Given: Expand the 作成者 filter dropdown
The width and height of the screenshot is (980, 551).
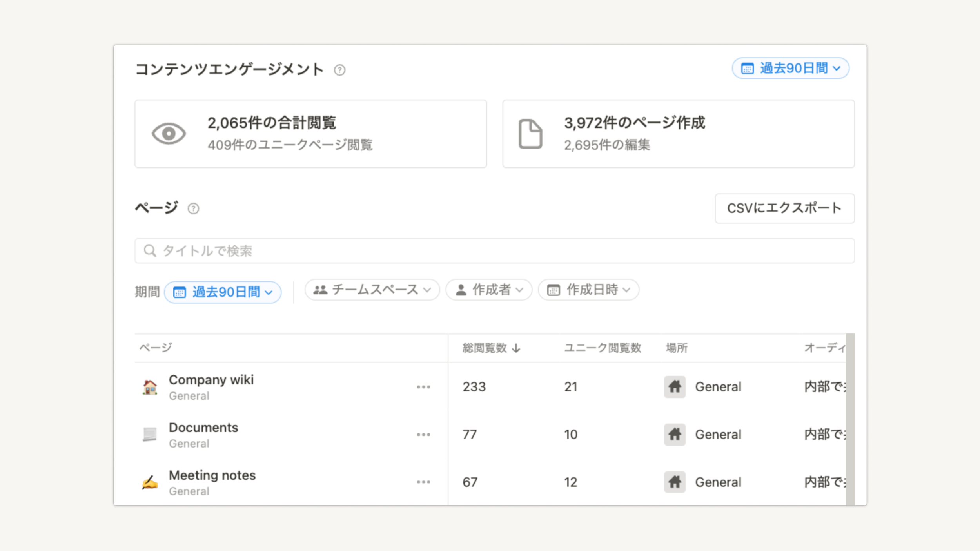Looking at the screenshot, I should coord(489,290).
